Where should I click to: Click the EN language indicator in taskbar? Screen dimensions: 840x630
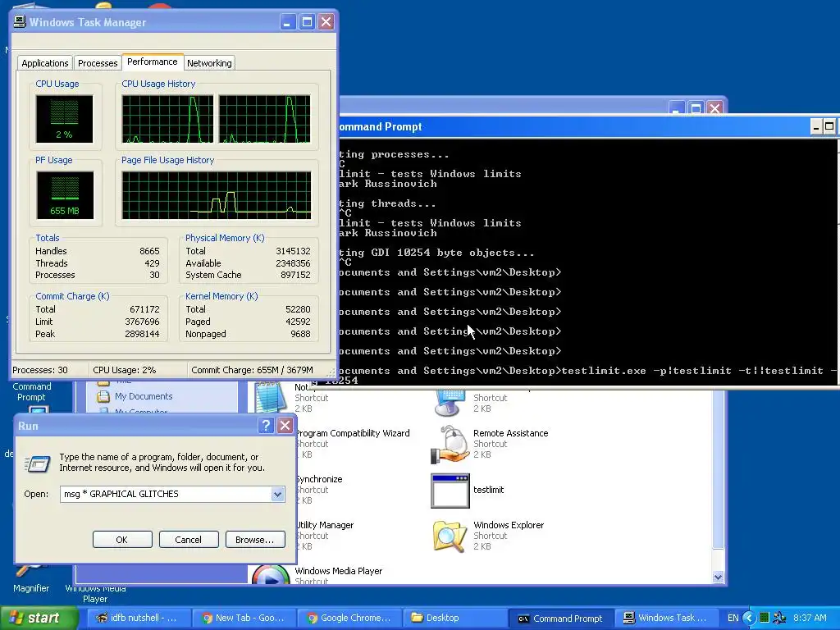click(x=733, y=619)
